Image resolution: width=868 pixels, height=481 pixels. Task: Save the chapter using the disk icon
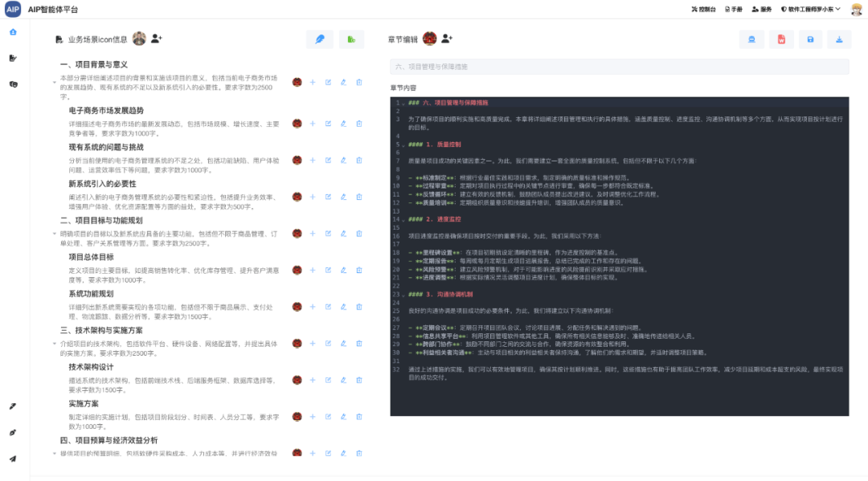click(810, 39)
